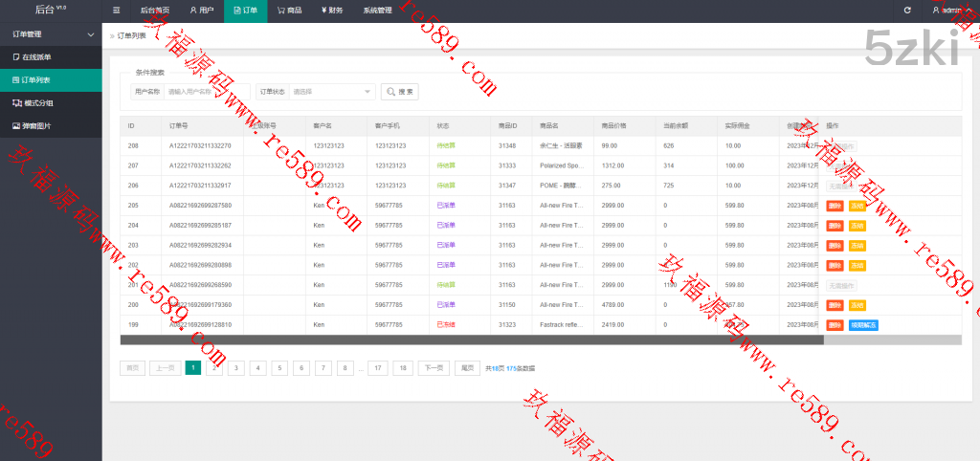980x461 pixels.
Task: Open the 系统管理 menu
Action: click(x=377, y=11)
